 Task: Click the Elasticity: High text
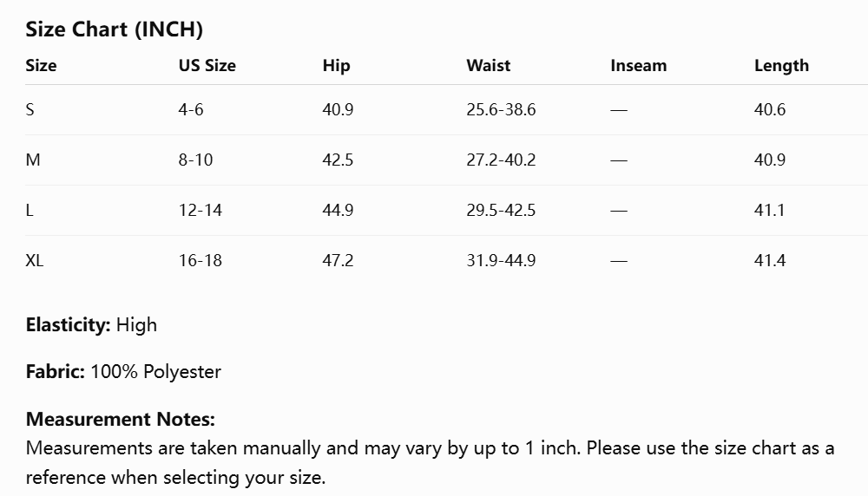point(91,324)
